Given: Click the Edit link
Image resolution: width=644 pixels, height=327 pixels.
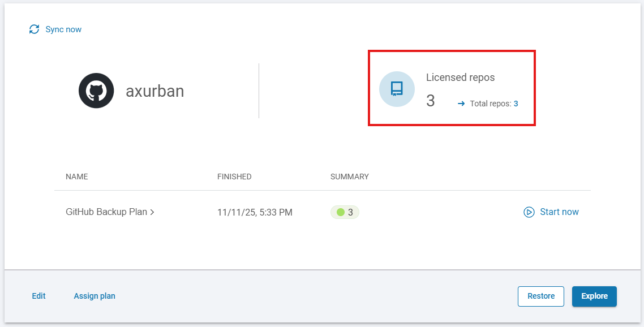Looking at the screenshot, I should (38, 296).
